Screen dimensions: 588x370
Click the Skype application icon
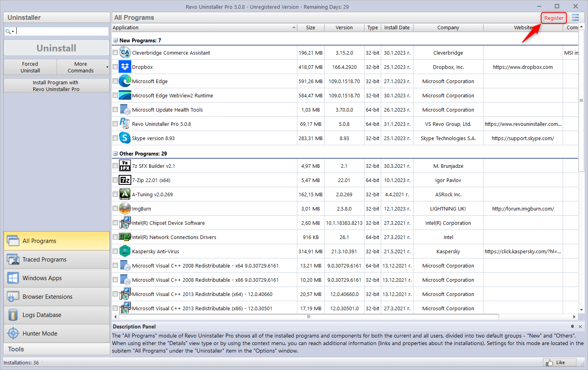125,138
